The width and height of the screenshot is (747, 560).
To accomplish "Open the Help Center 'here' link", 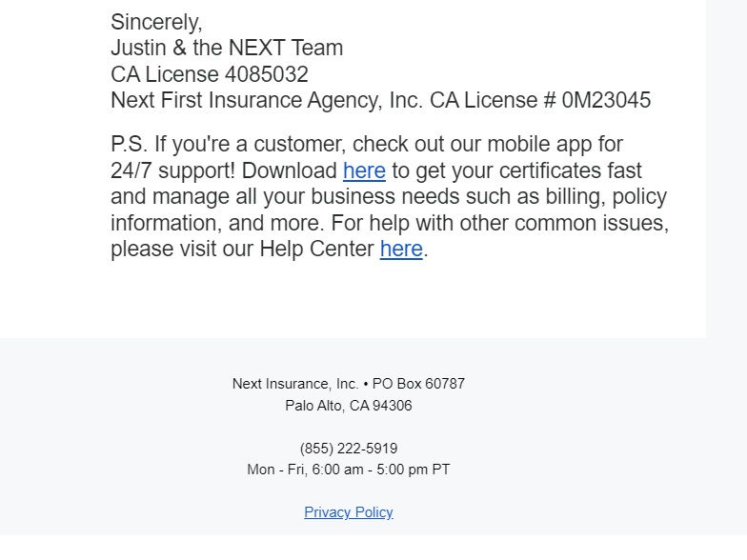I will [x=401, y=249].
